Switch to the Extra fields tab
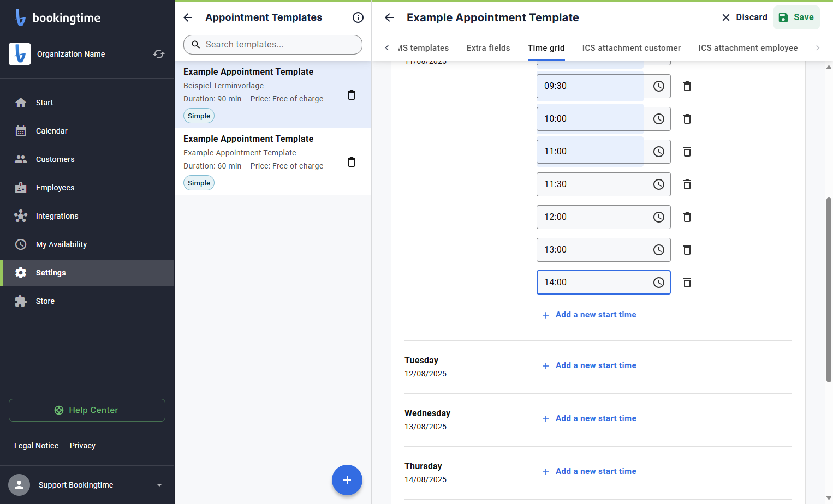 coord(488,48)
